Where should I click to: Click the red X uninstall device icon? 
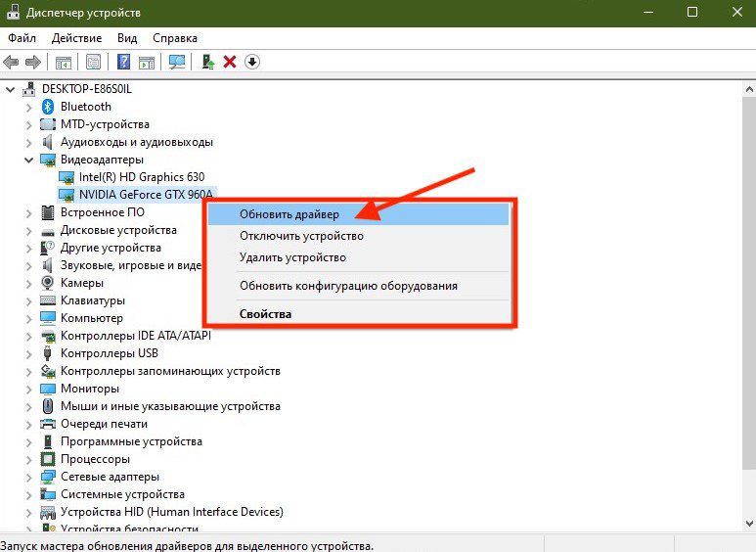pos(230,62)
